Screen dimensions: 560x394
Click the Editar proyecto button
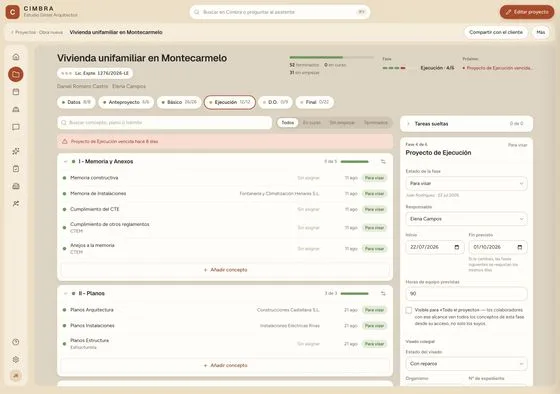click(527, 12)
